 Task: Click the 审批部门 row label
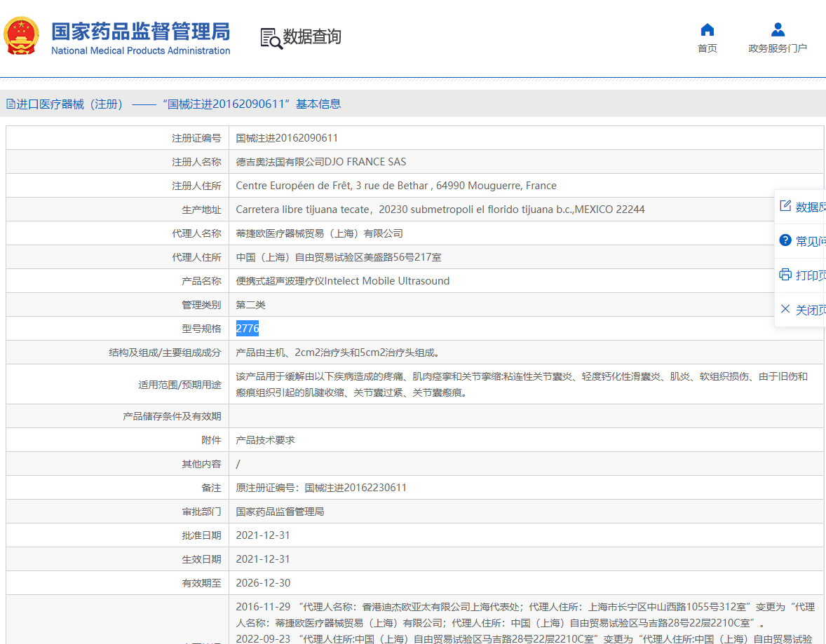(x=201, y=512)
